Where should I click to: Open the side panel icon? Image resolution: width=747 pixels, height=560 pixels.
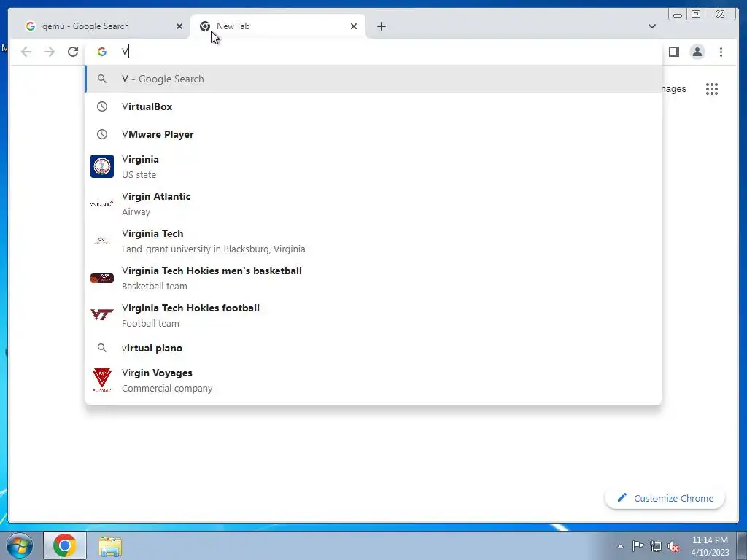(673, 52)
